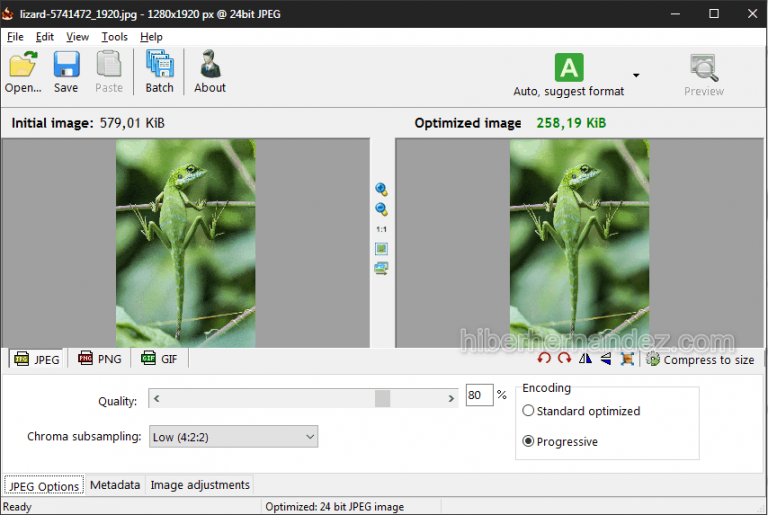The height and width of the screenshot is (515, 768).
Task: Click the Quality percentage input field
Action: click(x=479, y=396)
